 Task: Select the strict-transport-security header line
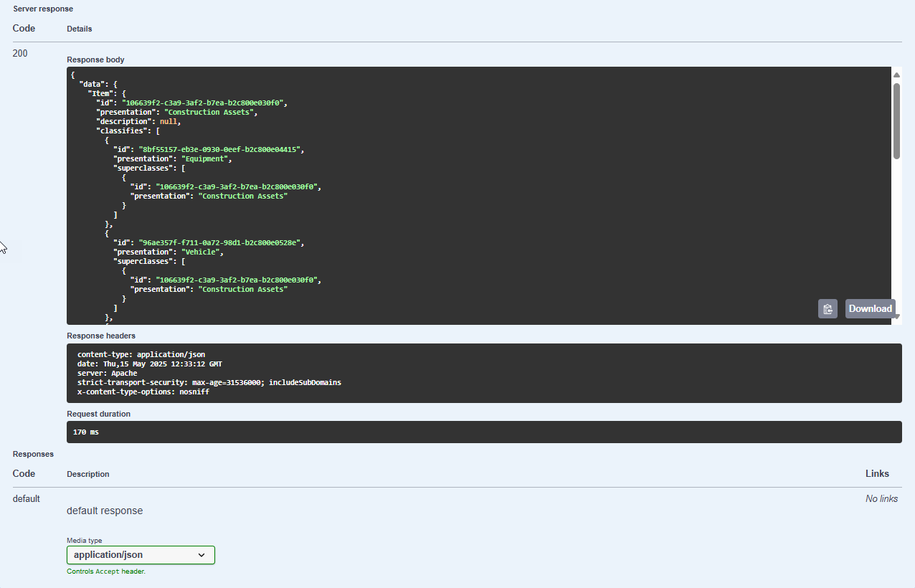[209, 382]
